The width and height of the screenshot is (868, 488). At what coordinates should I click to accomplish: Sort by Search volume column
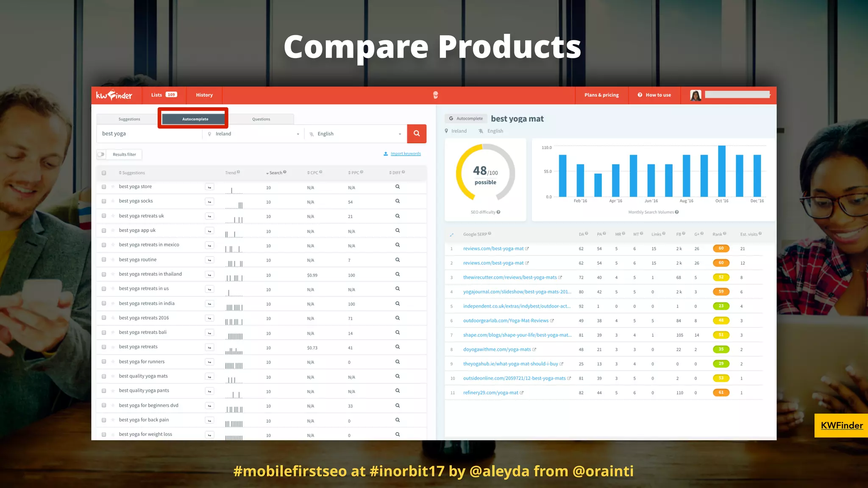[x=276, y=173]
